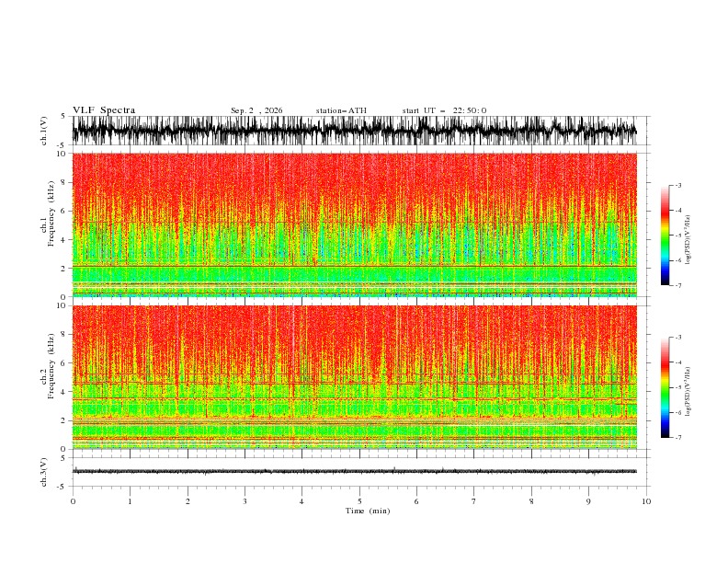728x563 pixels.
Task: Click the -7 label on lower color bar
Action: pos(678,438)
